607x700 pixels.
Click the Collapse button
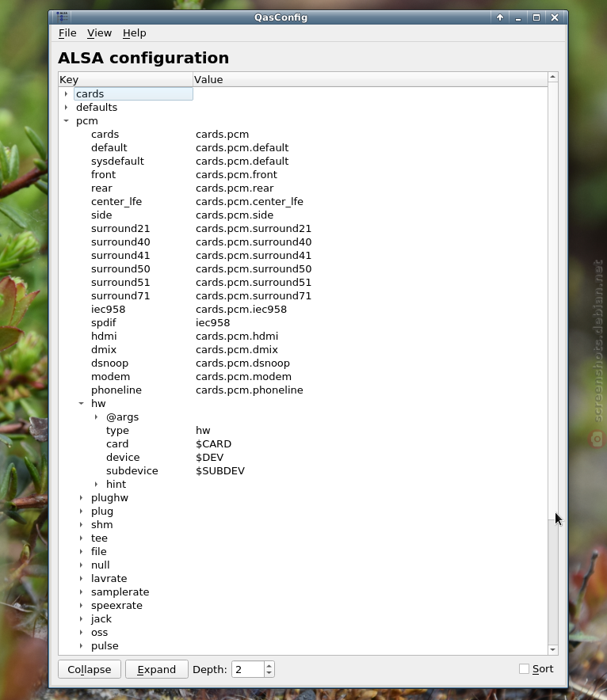[x=90, y=669]
